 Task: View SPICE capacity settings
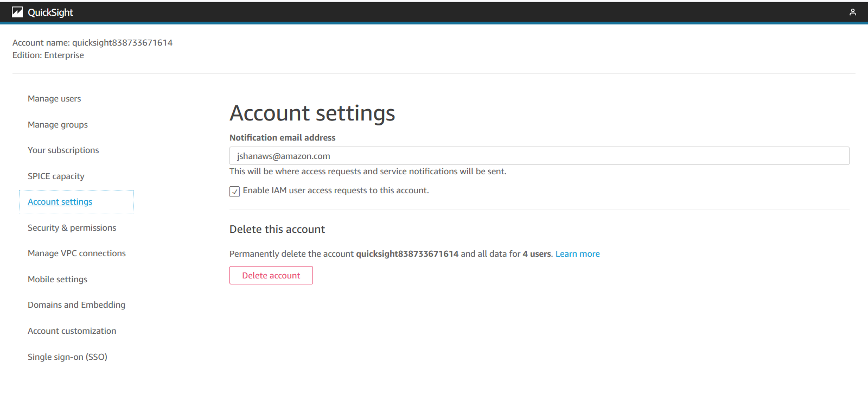[56, 176]
